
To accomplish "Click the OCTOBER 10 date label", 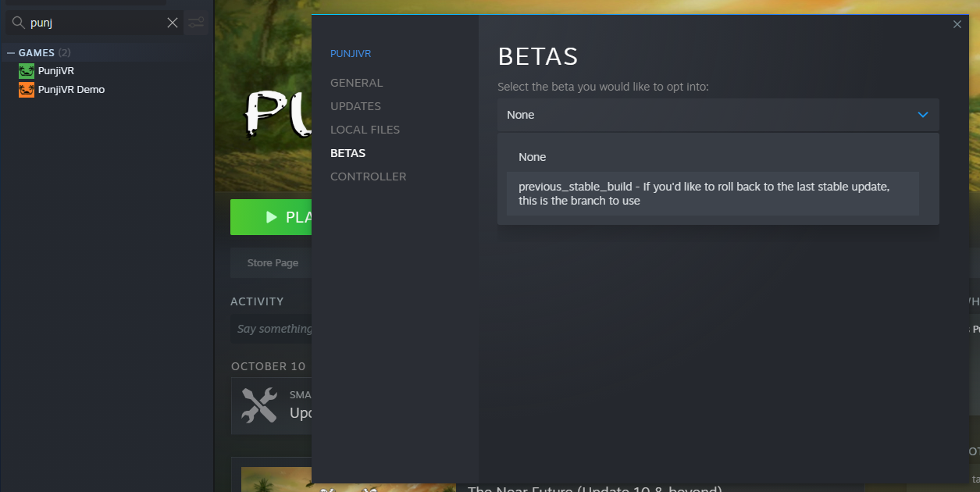I will point(269,366).
